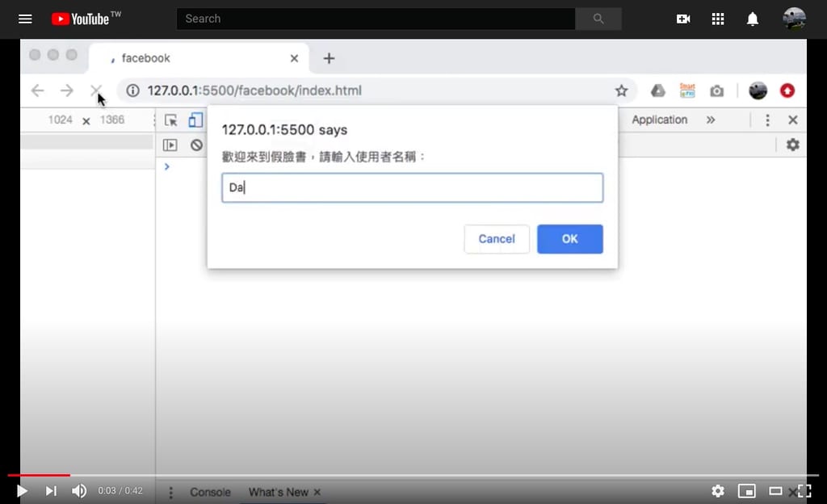The height and width of the screenshot is (504, 827).
Task: Open the notifications bell
Action: pyautogui.click(x=753, y=19)
